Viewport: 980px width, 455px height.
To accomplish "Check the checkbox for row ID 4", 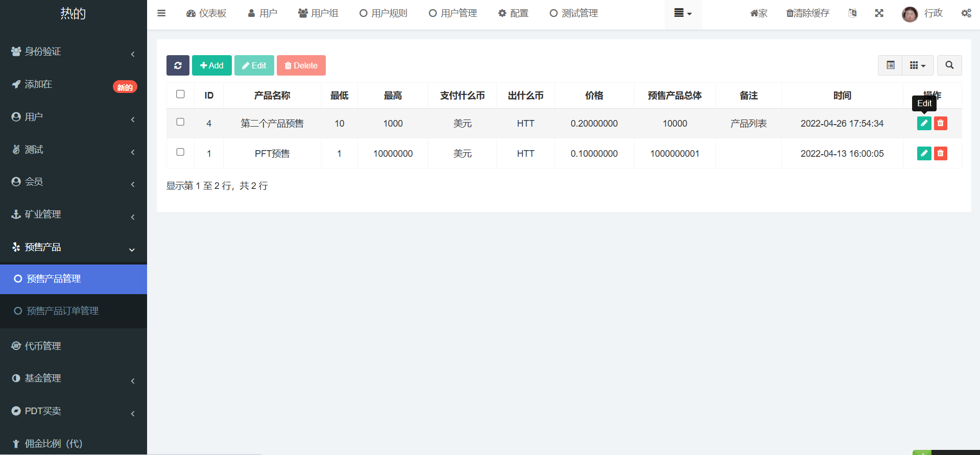I will coord(180,122).
